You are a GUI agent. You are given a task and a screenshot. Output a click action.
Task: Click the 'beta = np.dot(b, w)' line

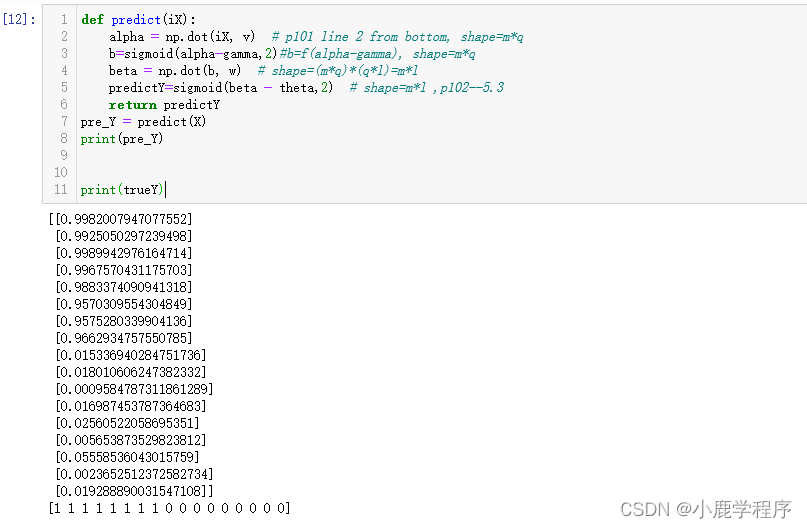174,71
